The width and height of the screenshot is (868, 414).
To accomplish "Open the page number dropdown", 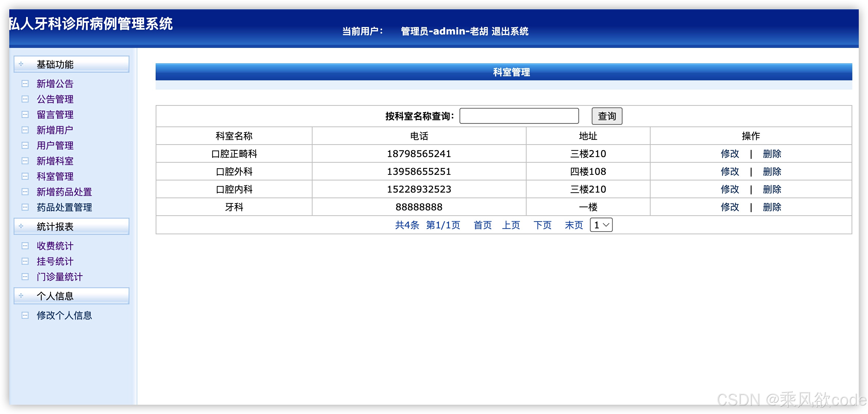I will coord(601,225).
